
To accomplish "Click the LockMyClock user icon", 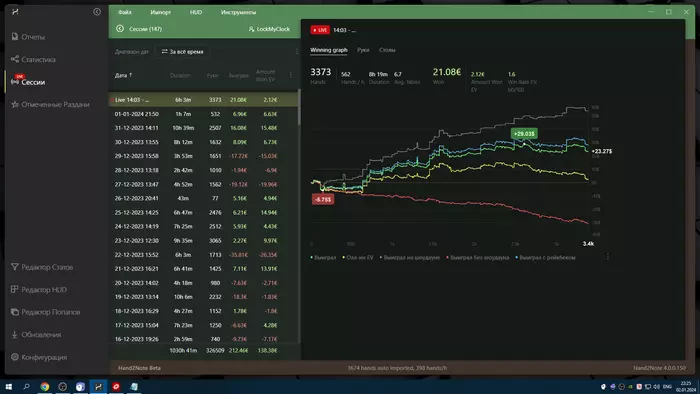I will [251, 29].
